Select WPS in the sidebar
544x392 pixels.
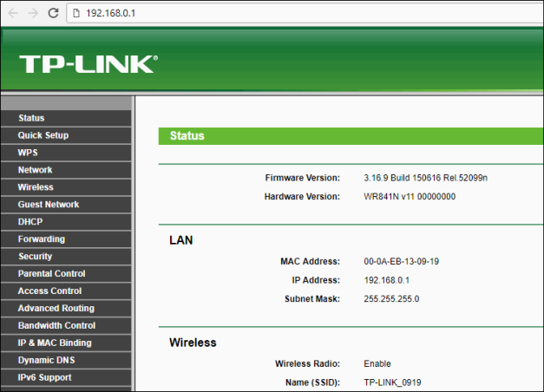point(66,153)
